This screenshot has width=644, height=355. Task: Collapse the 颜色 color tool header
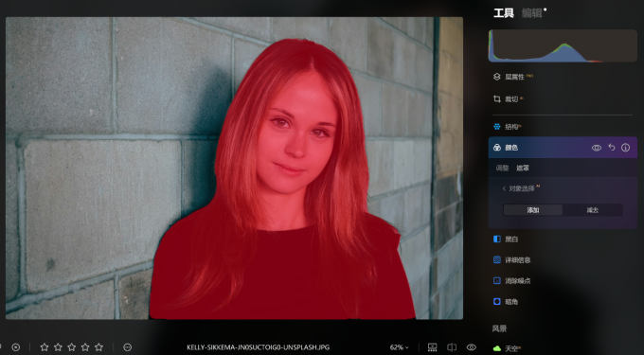563,148
